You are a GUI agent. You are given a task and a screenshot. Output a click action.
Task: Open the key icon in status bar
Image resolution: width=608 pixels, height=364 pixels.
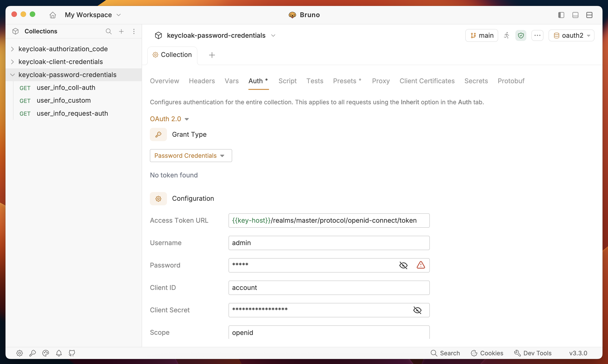[33, 353]
